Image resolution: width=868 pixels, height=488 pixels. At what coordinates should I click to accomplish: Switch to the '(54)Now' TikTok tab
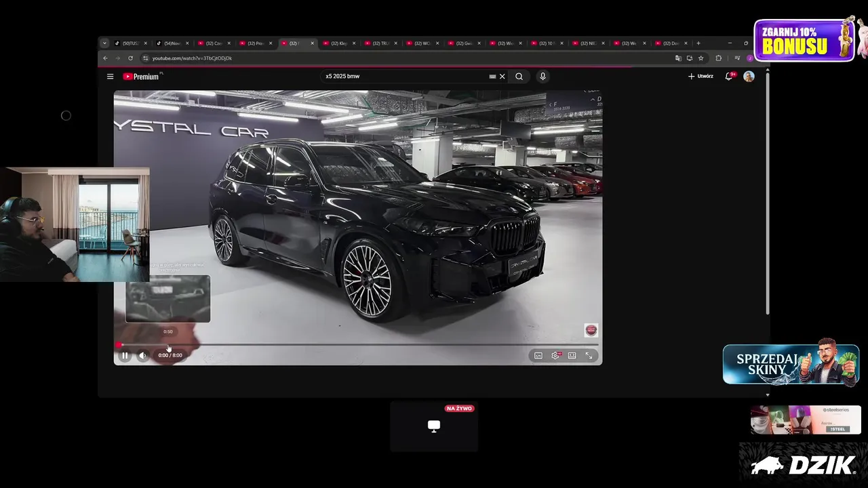(x=172, y=43)
